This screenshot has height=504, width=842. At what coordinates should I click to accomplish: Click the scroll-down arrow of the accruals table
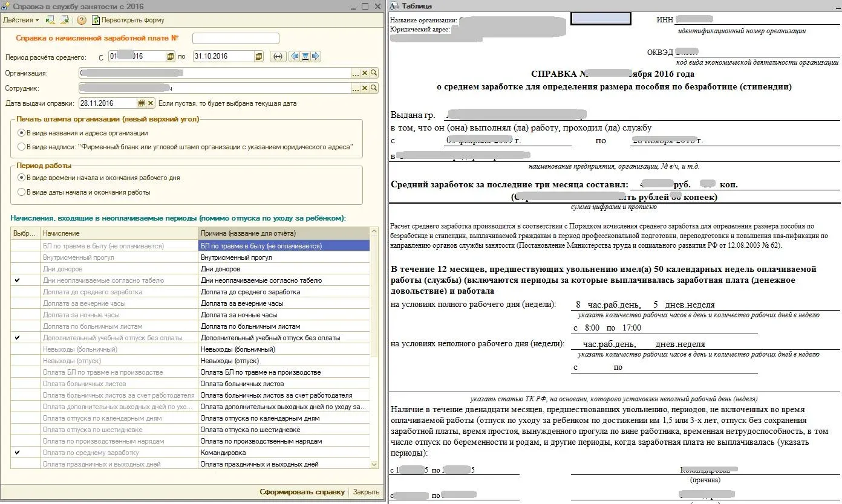pyautogui.click(x=374, y=464)
